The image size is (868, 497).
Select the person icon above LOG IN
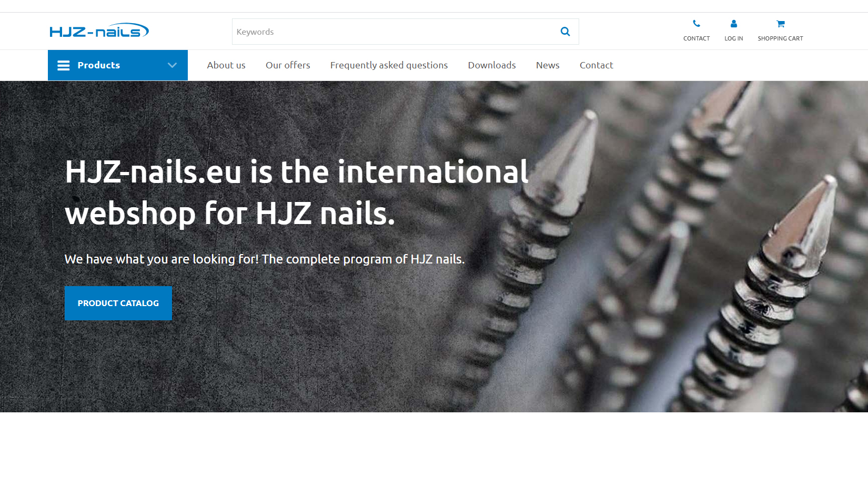pyautogui.click(x=733, y=23)
